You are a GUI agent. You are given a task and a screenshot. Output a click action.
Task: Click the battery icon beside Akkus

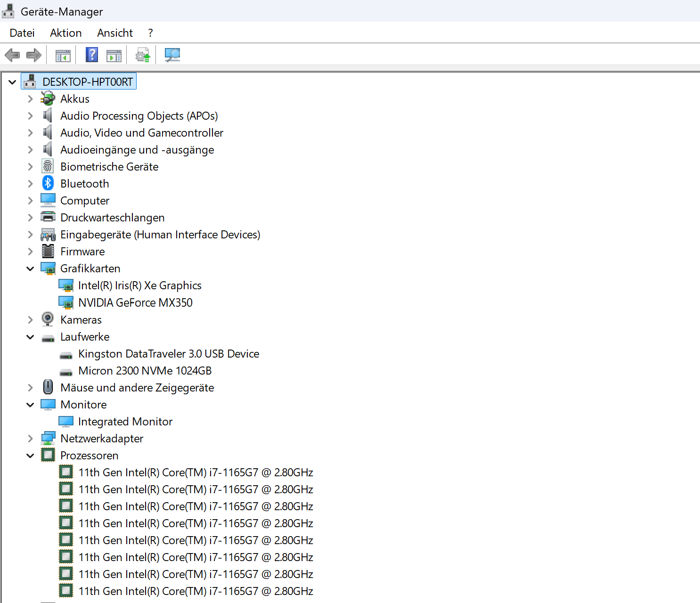pos(48,98)
